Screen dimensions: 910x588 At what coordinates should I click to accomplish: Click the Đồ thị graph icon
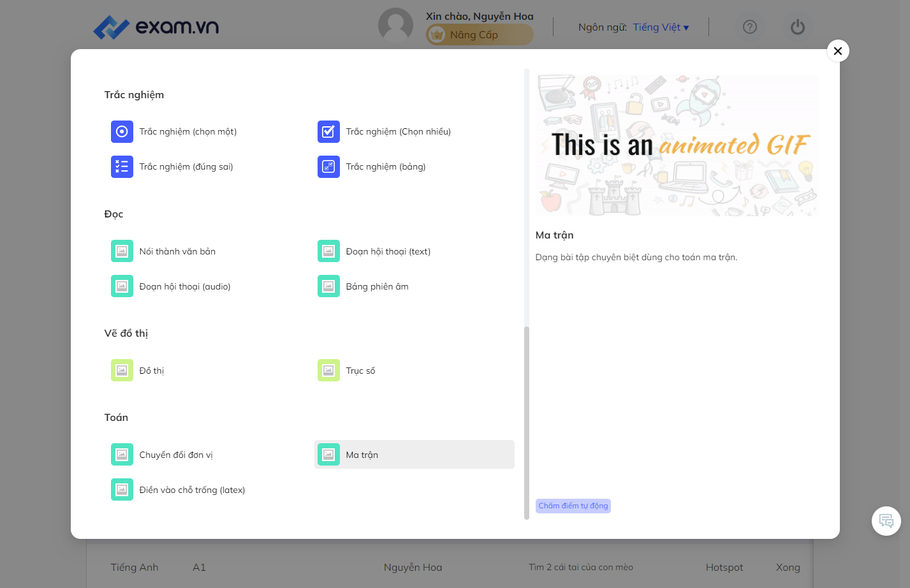tap(122, 371)
